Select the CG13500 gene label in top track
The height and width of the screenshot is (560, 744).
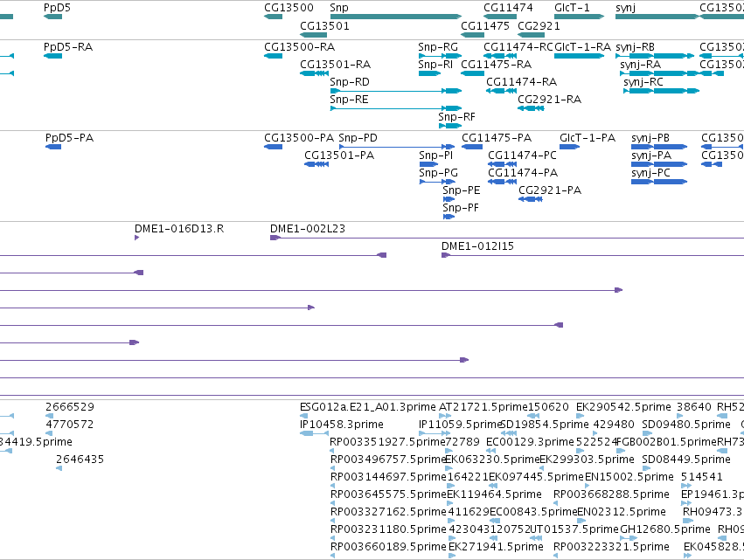pyautogui.click(x=289, y=8)
